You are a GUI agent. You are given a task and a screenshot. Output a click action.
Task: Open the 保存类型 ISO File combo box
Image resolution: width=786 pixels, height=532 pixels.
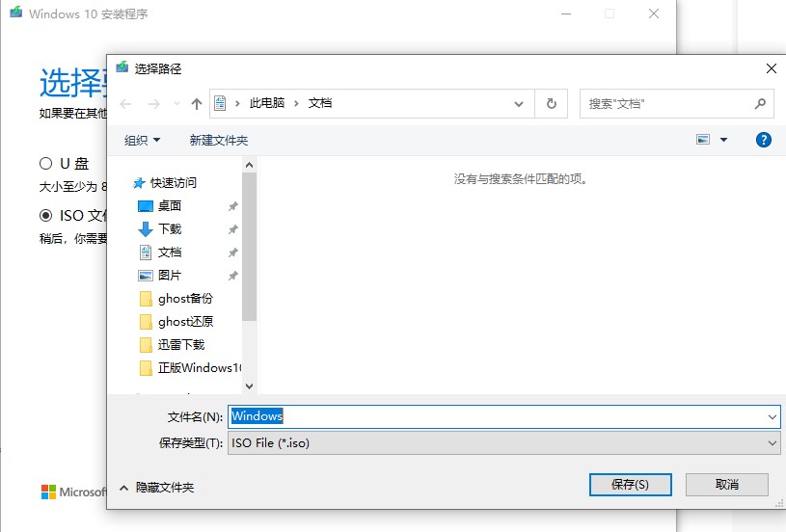point(503,442)
